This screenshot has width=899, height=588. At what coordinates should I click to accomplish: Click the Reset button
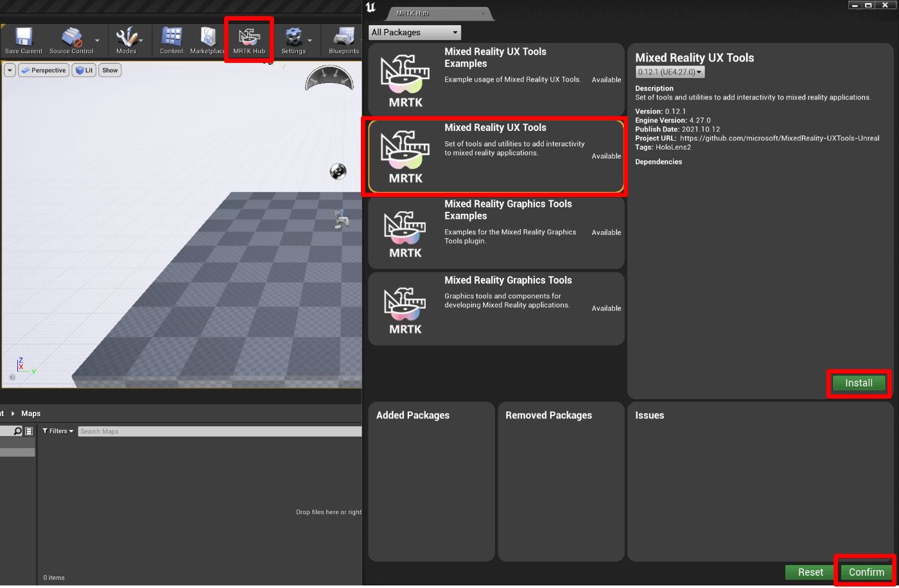(x=810, y=572)
